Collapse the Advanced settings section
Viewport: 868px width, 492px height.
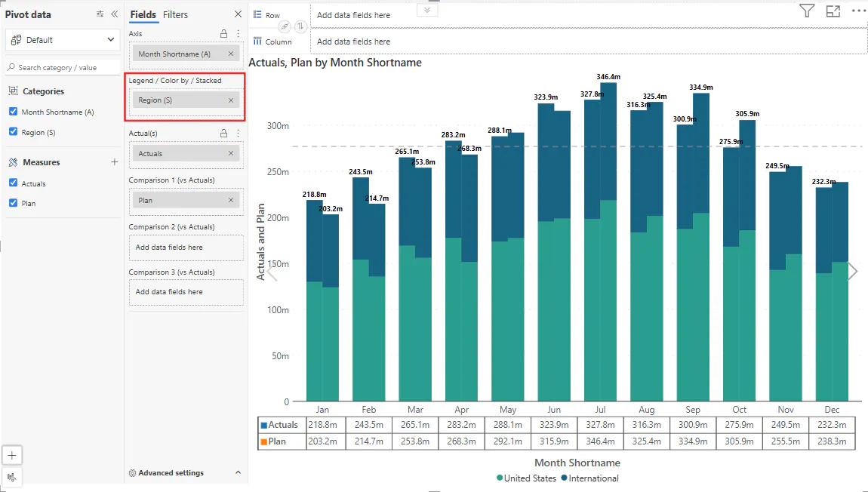(x=238, y=473)
